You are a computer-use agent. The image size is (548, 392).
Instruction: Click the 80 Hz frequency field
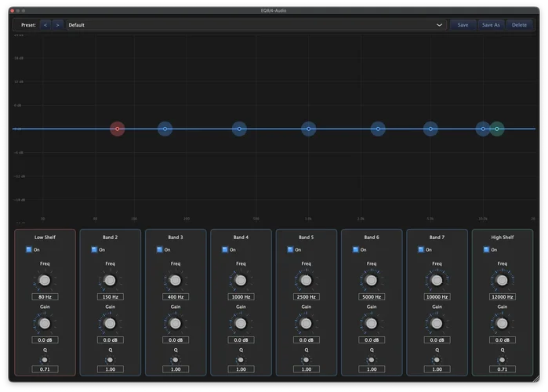(x=45, y=296)
